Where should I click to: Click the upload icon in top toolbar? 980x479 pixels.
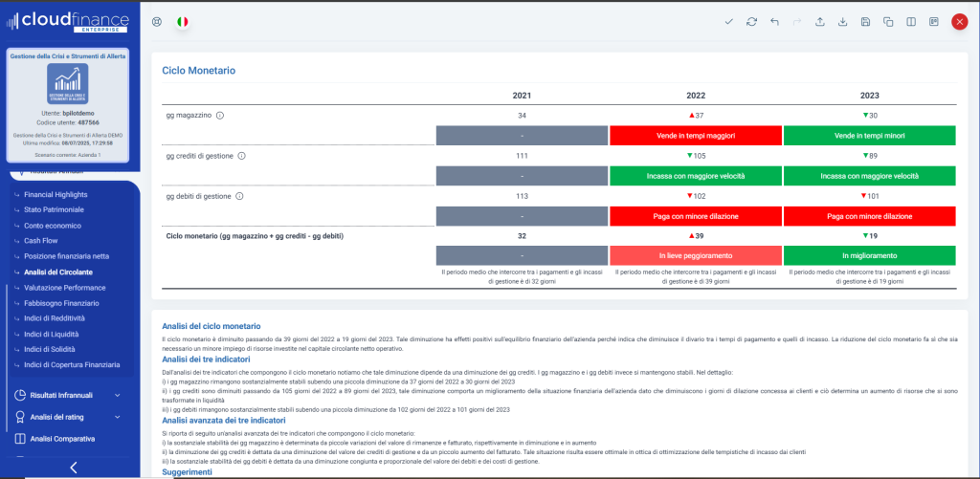[820, 22]
